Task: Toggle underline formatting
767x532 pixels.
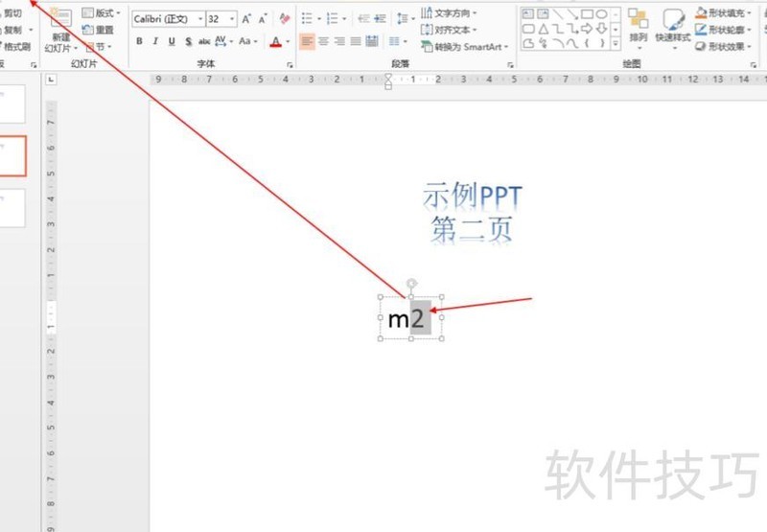Action: [x=172, y=41]
